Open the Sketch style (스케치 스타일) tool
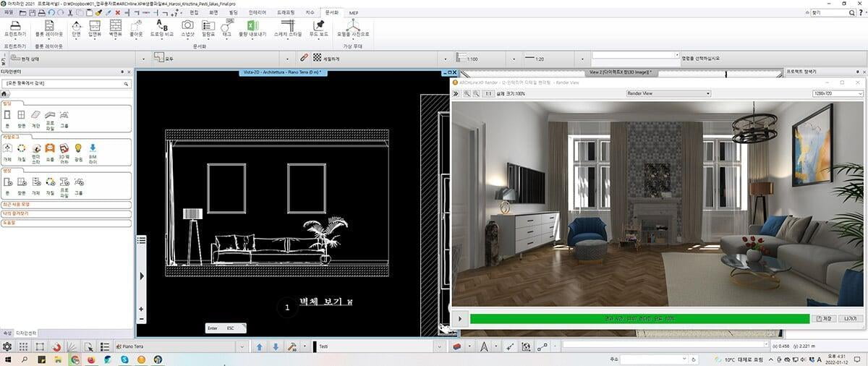The image size is (868, 366). point(289,29)
